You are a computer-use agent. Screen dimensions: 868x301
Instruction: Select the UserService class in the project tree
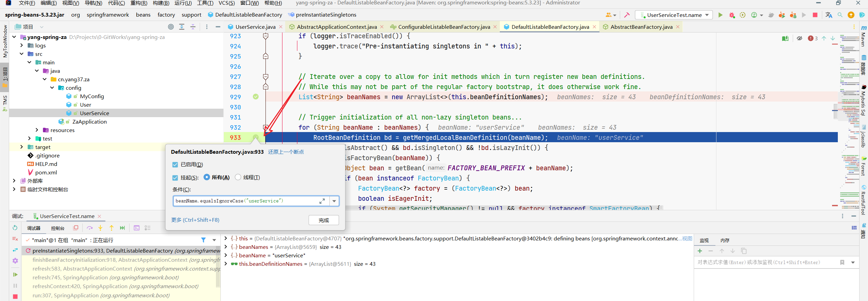(94, 113)
